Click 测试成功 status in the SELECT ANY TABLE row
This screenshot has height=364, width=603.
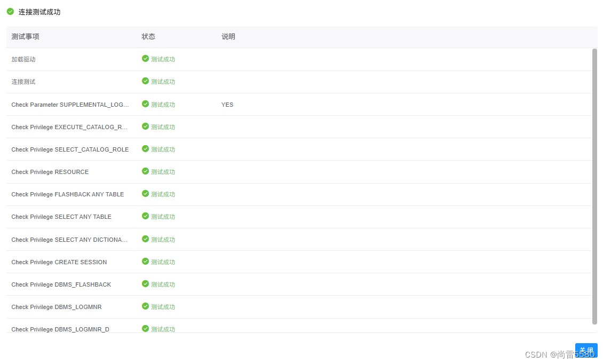tap(163, 217)
